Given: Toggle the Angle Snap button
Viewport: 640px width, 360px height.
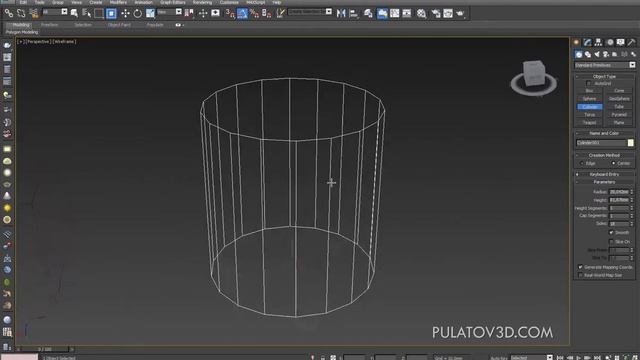Looking at the screenshot, I should (x=242, y=13).
